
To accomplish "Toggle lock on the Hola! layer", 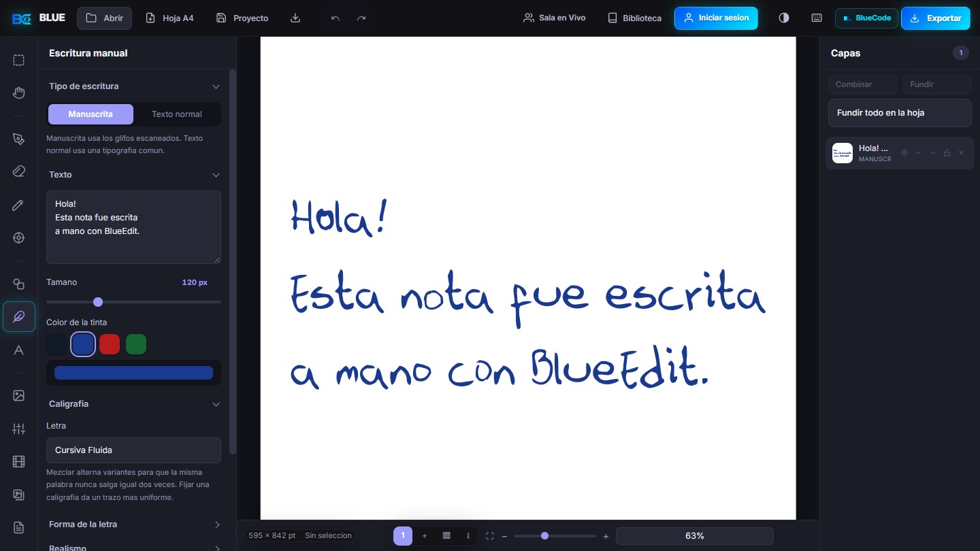I will [947, 153].
